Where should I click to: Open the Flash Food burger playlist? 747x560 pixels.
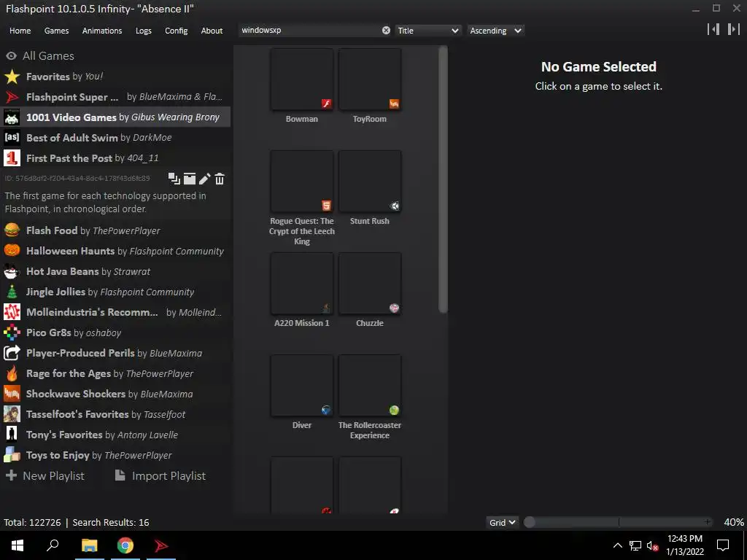point(116,230)
